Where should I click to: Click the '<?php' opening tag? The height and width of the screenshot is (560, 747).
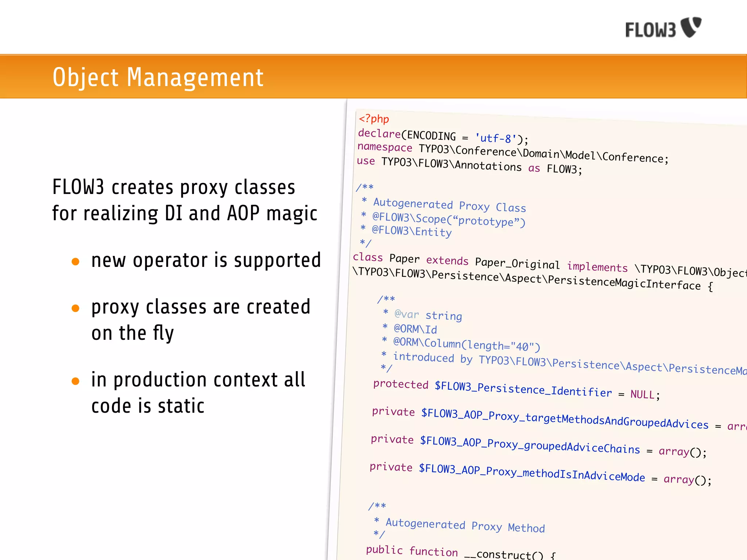(x=374, y=119)
